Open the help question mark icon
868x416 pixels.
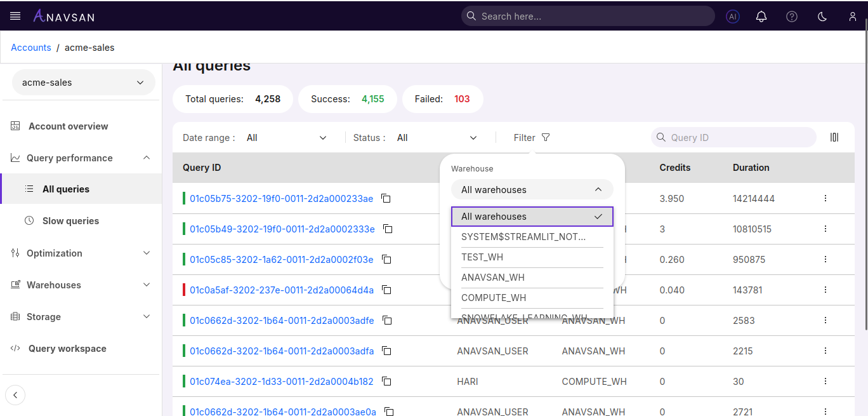tap(792, 17)
